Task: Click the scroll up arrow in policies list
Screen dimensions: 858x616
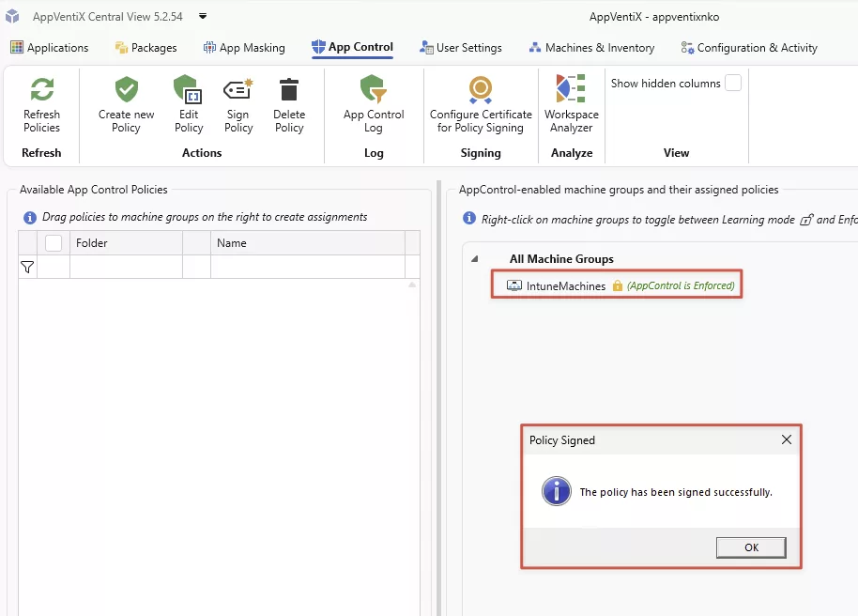Action: (412, 285)
